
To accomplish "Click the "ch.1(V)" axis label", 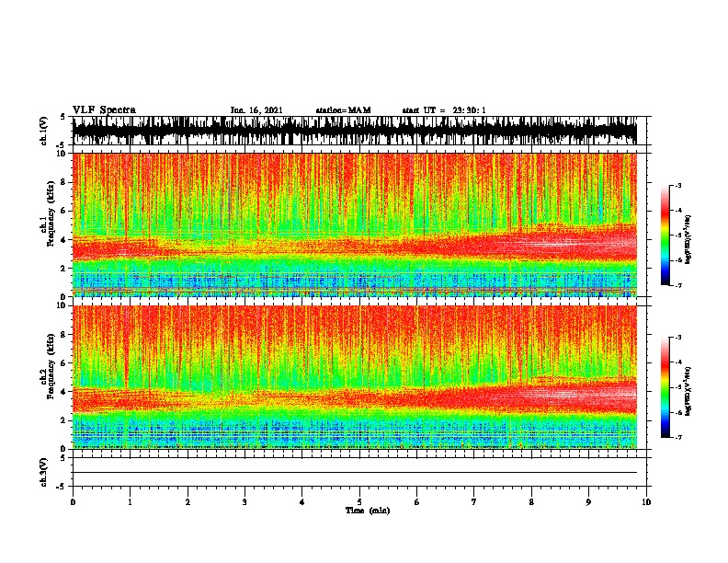I will [x=44, y=131].
